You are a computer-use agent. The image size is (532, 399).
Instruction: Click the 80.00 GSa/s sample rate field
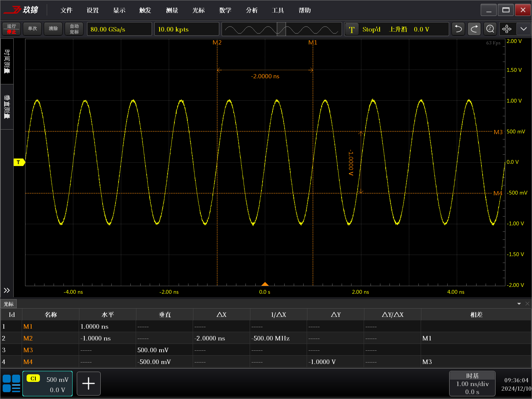coord(119,29)
